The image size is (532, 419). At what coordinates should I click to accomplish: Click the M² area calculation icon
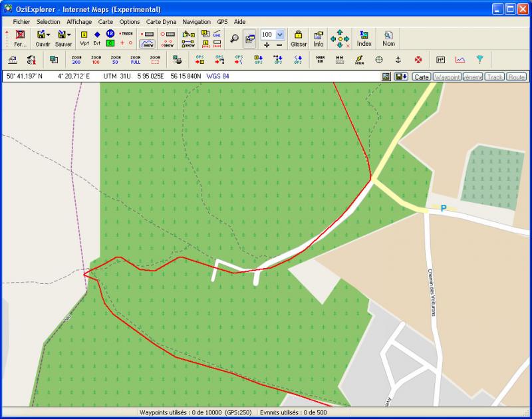pos(440,60)
